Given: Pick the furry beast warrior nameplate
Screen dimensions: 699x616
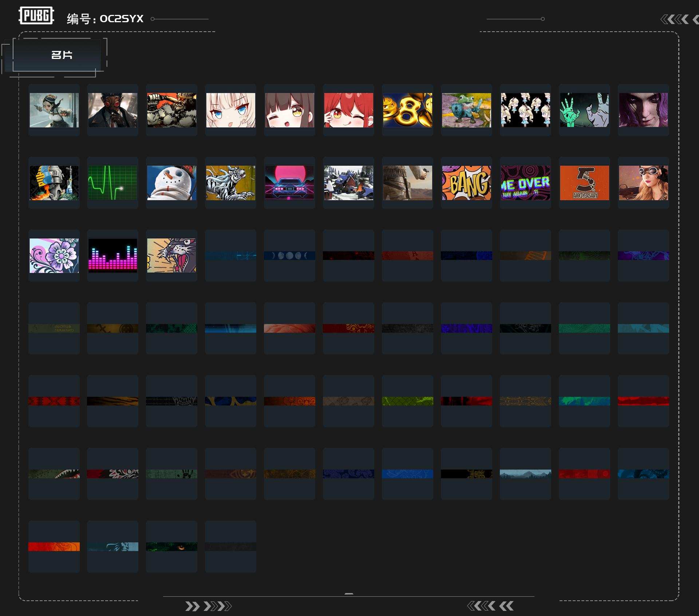Looking at the screenshot, I should 172,110.
